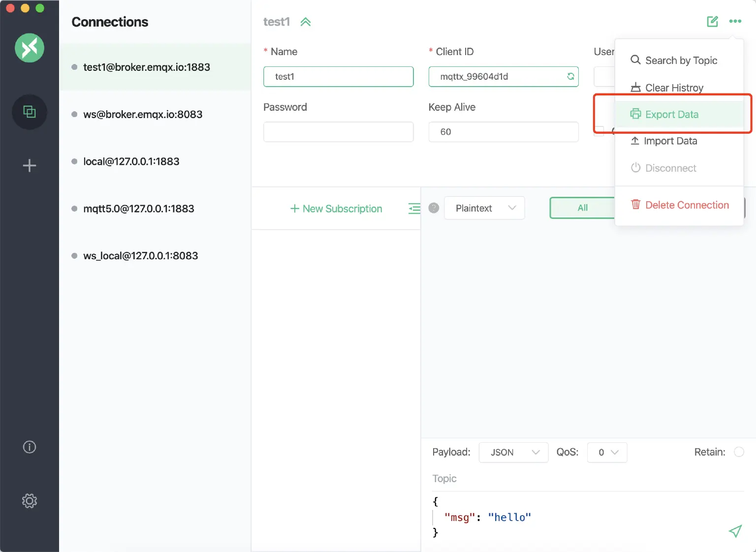The image size is (756, 552).
Task: Add a new connection with plus icon
Action: coord(30,165)
